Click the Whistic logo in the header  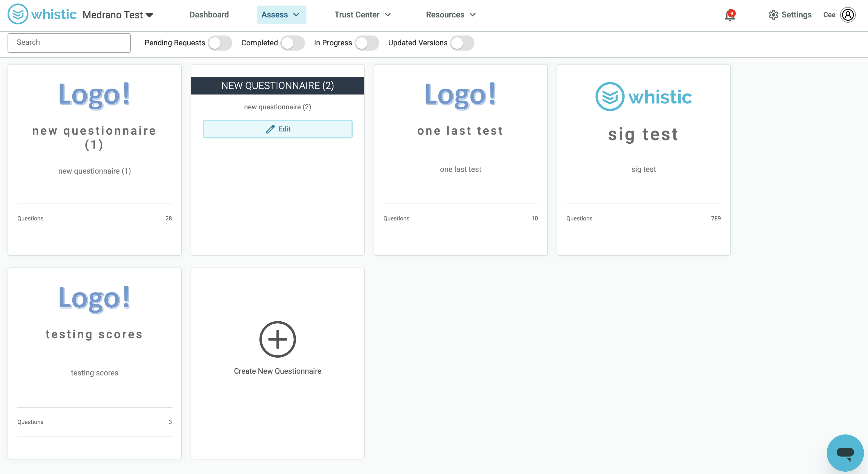point(42,15)
